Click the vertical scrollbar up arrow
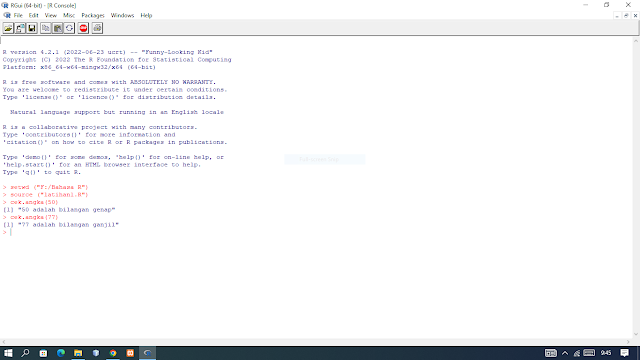The height and width of the screenshot is (360, 640). click(x=636, y=41)
